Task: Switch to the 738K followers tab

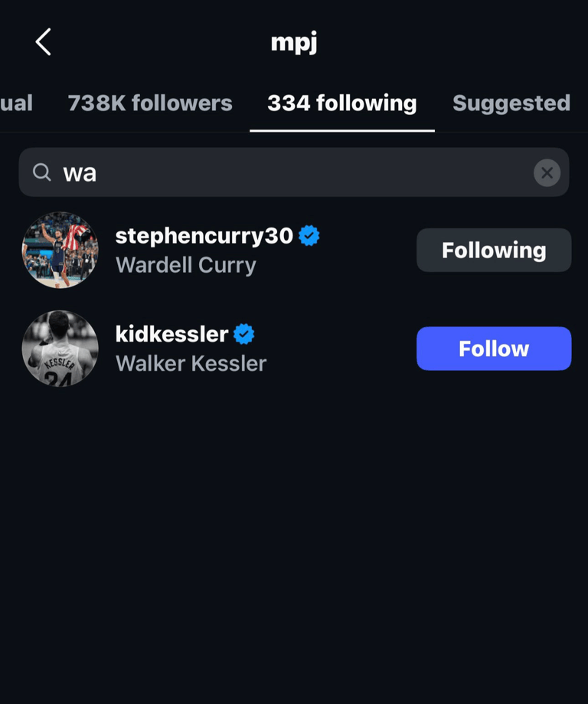Action: click(x=150, y=103)
